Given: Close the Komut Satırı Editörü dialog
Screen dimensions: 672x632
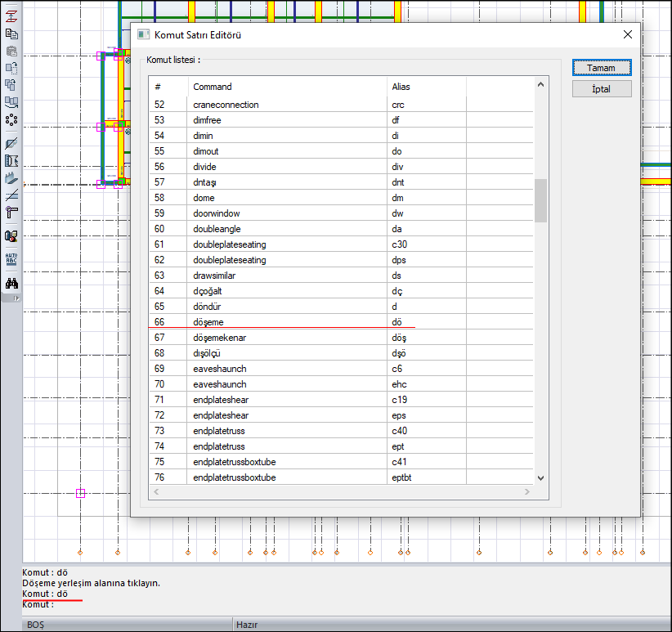Looking at the screenshot, I should pyautogui.click(x=628, y=34).
